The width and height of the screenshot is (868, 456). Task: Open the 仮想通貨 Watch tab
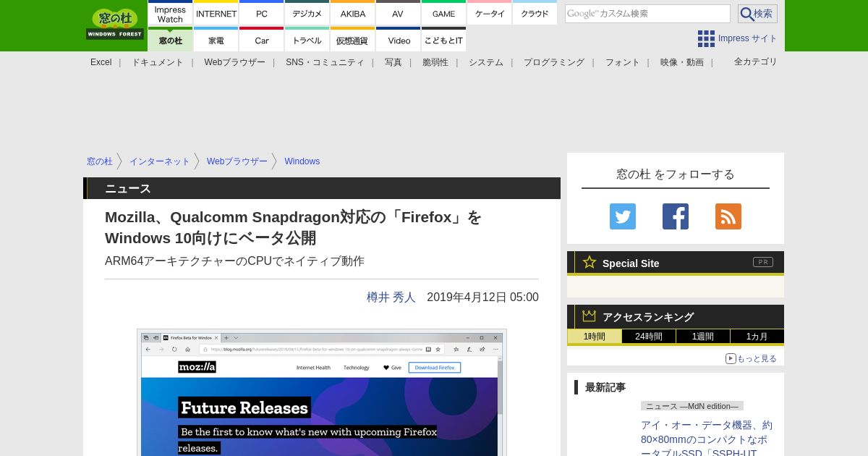(353, 40)
